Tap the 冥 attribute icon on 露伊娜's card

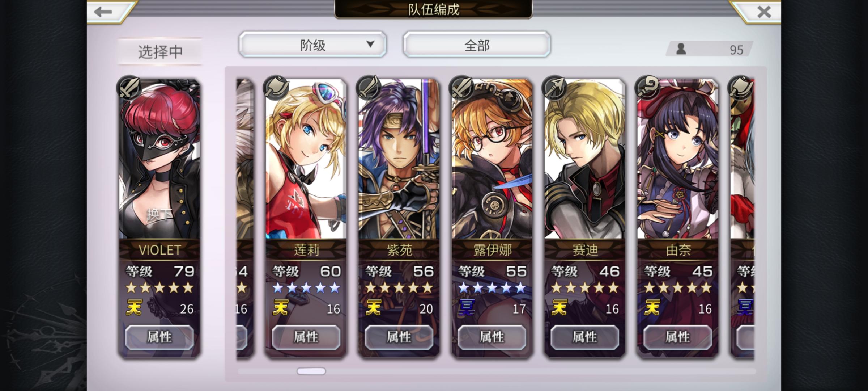[x=466, y=308]
